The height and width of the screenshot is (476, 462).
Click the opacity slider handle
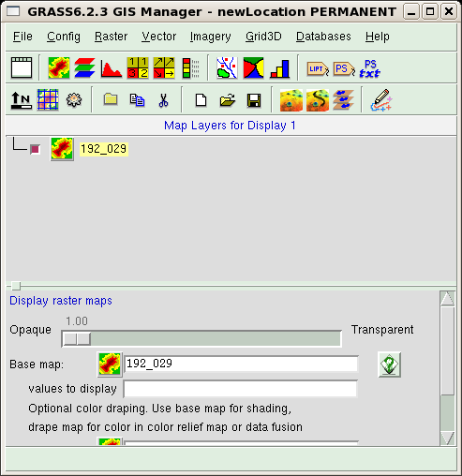(x=77, y=339)
